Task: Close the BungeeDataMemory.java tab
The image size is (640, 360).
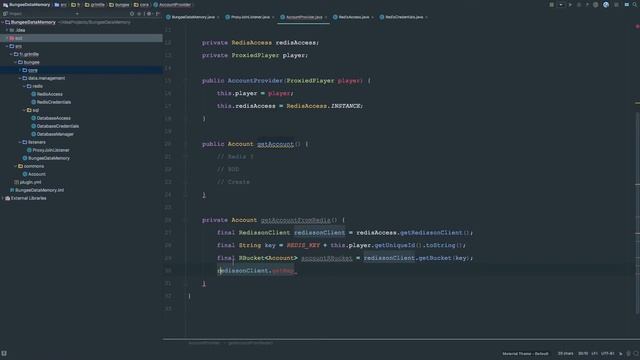Action: click(218, 17)
